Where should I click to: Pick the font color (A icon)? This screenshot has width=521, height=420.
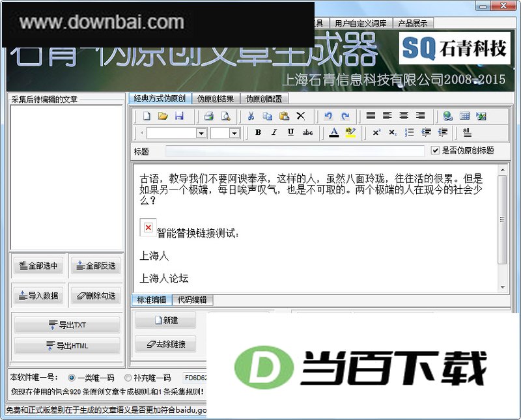tap(334, 132)
